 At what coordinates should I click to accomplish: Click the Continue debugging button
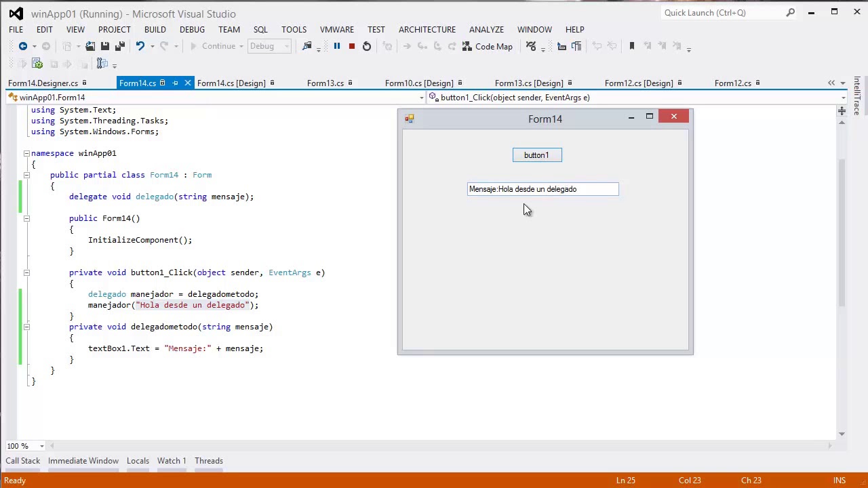pyautogui.click(x=212, y=46)
